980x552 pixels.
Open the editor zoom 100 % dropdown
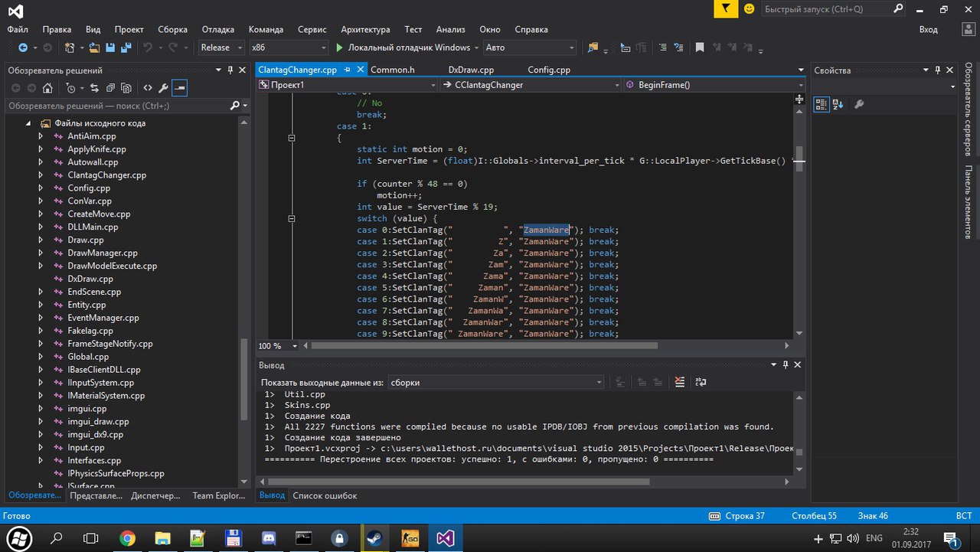pyautogui.click(x=277, y=345)
